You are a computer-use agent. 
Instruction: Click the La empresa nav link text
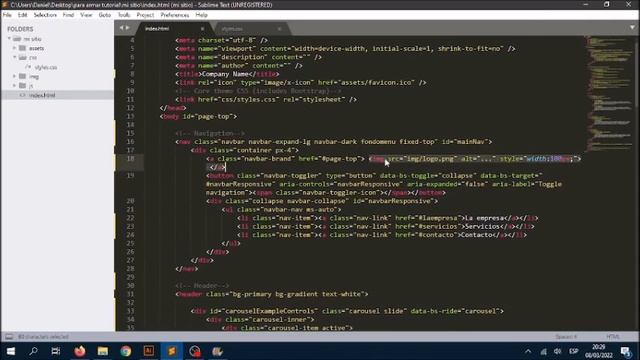pos(484,218)
